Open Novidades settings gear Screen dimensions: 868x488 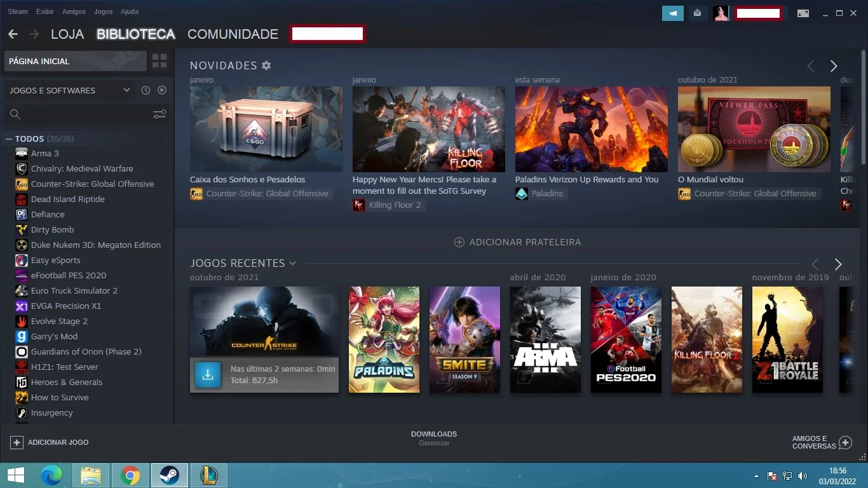point(266,65)
